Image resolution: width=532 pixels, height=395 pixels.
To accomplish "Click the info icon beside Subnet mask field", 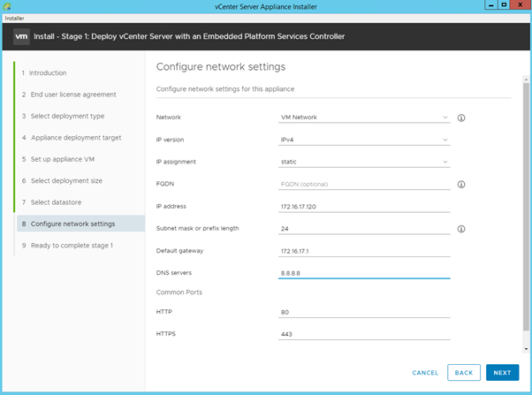I will click(461, 229).
